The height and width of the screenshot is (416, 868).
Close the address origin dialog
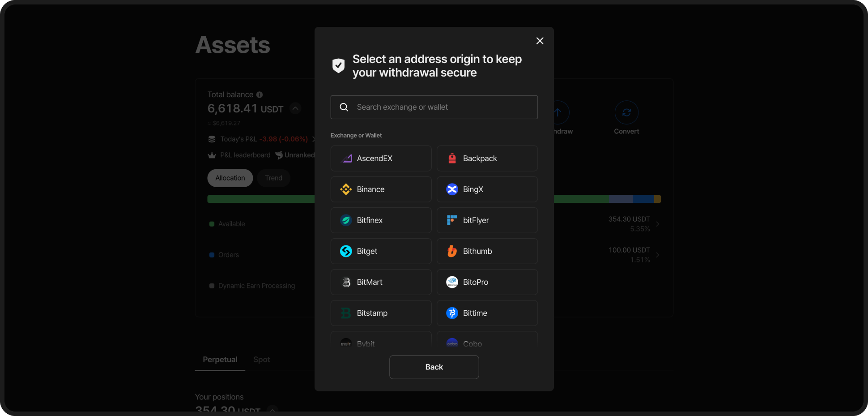pos(540,41)
